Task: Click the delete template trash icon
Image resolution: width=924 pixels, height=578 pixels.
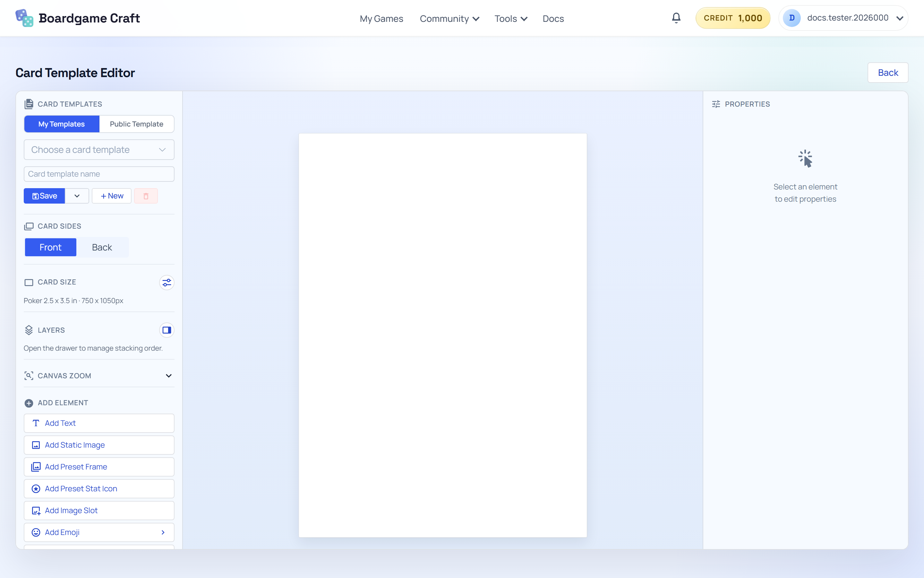Action: 146,196
